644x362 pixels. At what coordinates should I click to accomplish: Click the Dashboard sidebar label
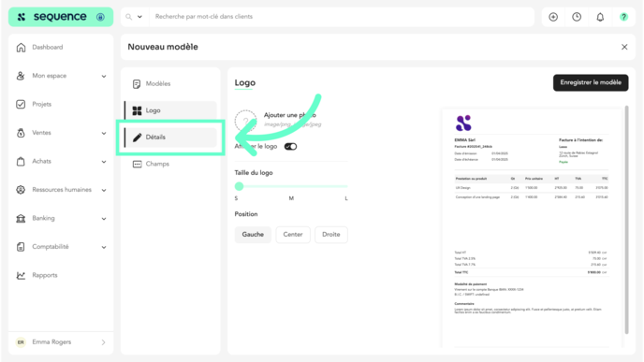(48, 47)
